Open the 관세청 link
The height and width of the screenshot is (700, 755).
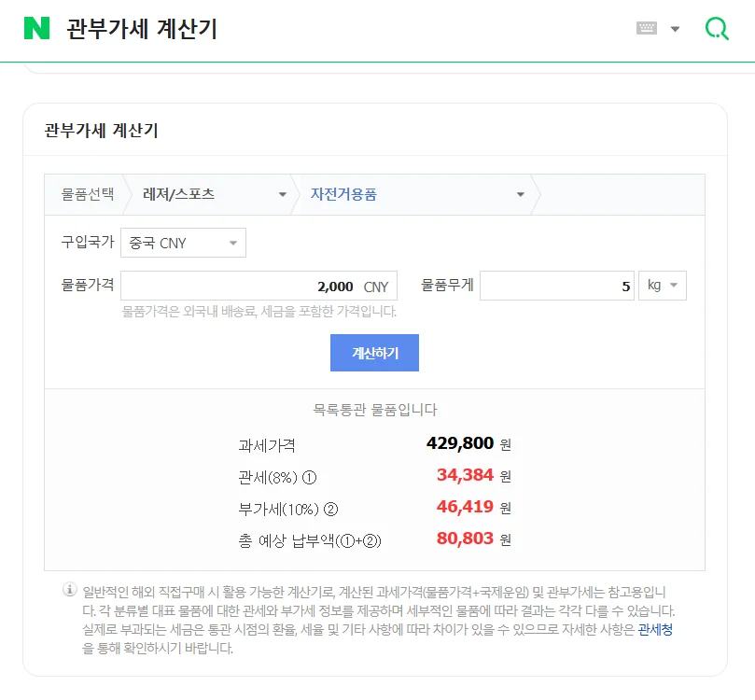[x=655, y=630]
